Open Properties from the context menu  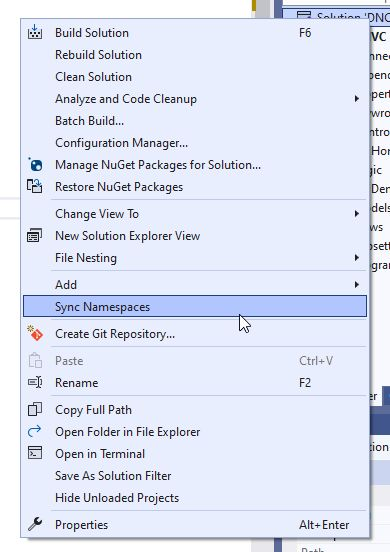click(195, 525)
